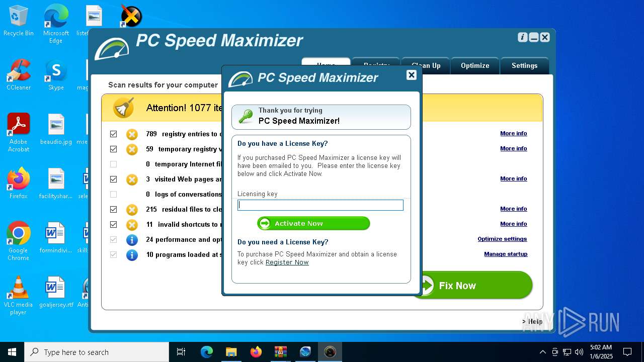Open Task View on the taskbar
The height and width of the screenshot is (362, 644).
click(x=181, y=352)
